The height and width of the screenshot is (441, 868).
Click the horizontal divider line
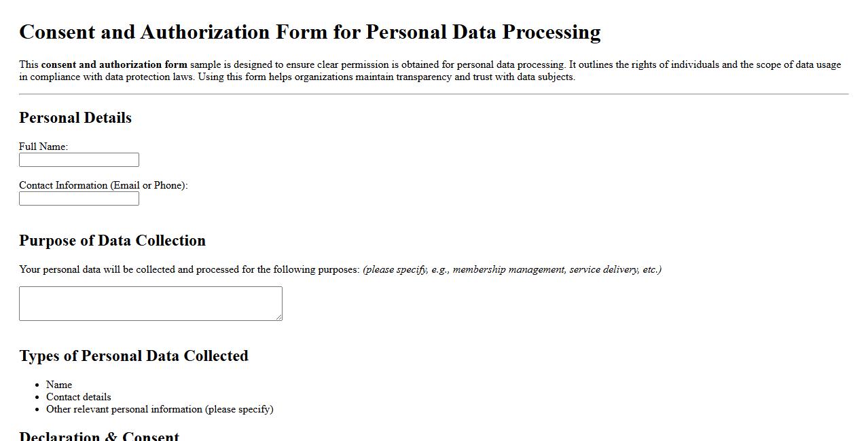[x=434, y=92]
